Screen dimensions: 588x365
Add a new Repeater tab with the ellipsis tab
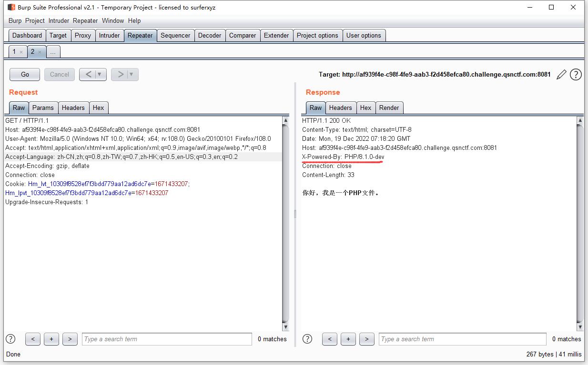pyautogui.click(x=53, y=51)
